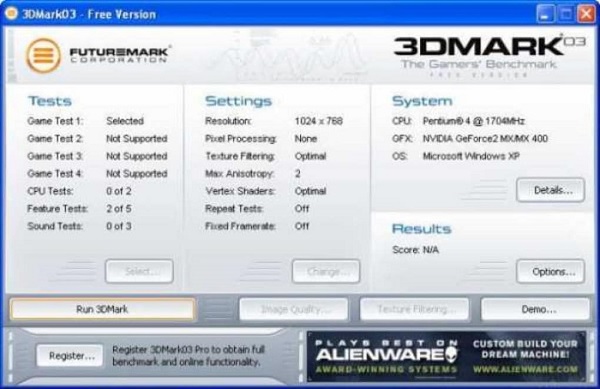Screen dimensions: 600x389
Task: Click Resolution value '1024 x 768'
Action: 319,121
